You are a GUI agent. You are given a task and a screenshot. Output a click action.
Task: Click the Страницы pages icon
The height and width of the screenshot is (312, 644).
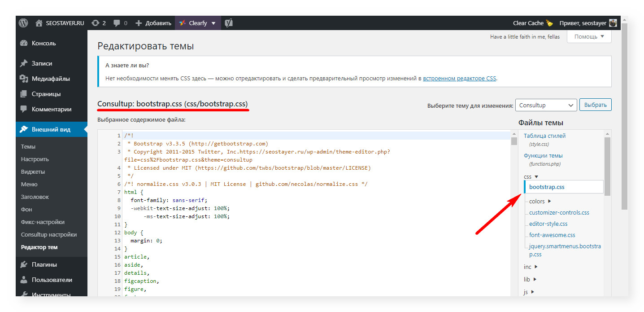[x=24, y=94]
